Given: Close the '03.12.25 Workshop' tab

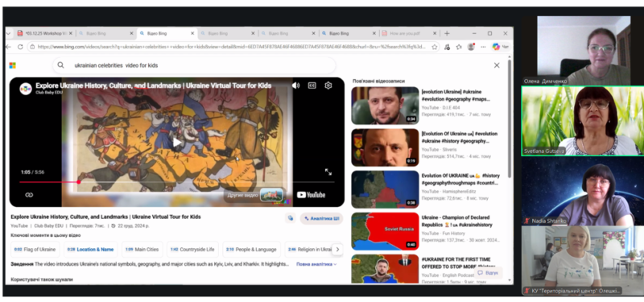Looking at the screenshot, I should click(x=71, y=33).
